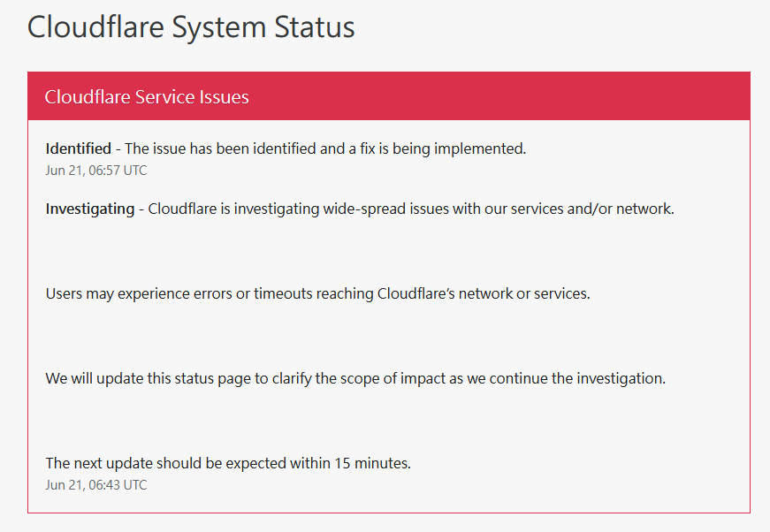Click the 'We will update this status page' paragraph
The image size is (770, 532).
pos(355,378)
